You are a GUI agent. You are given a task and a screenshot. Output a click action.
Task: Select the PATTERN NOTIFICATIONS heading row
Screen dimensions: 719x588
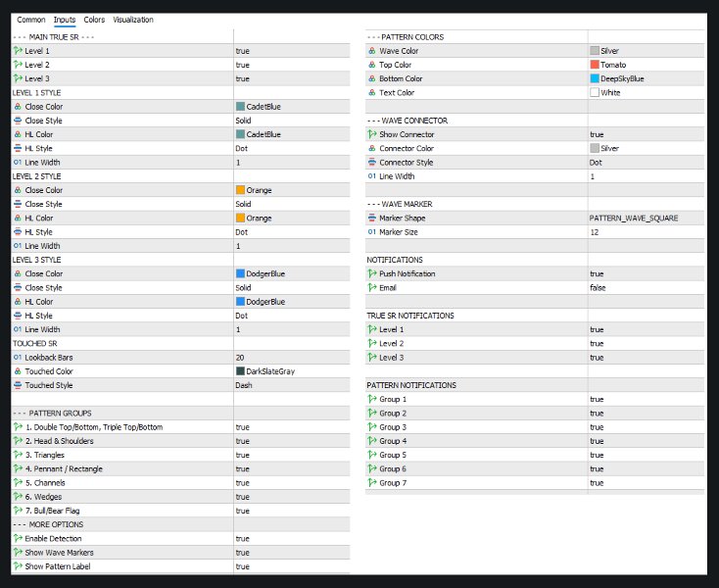[535, 385]
